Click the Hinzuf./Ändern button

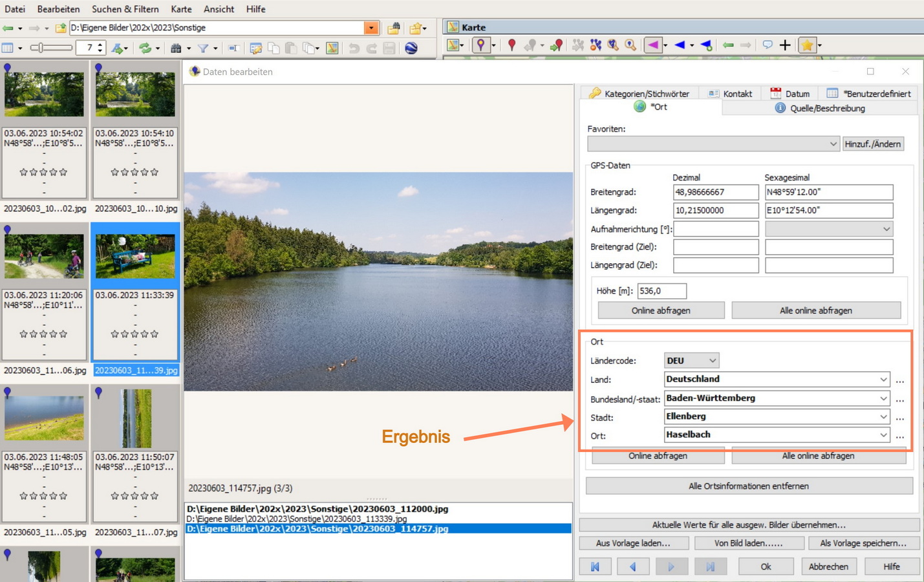(x=872, y=144)
